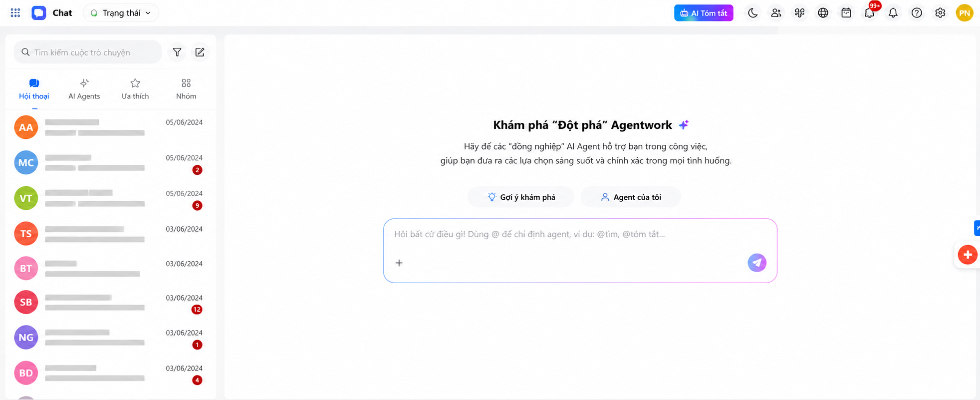Open the contacts people icon in header
Image resolution: width=980 pixels, height=400 pixels.
click(776, 13)
